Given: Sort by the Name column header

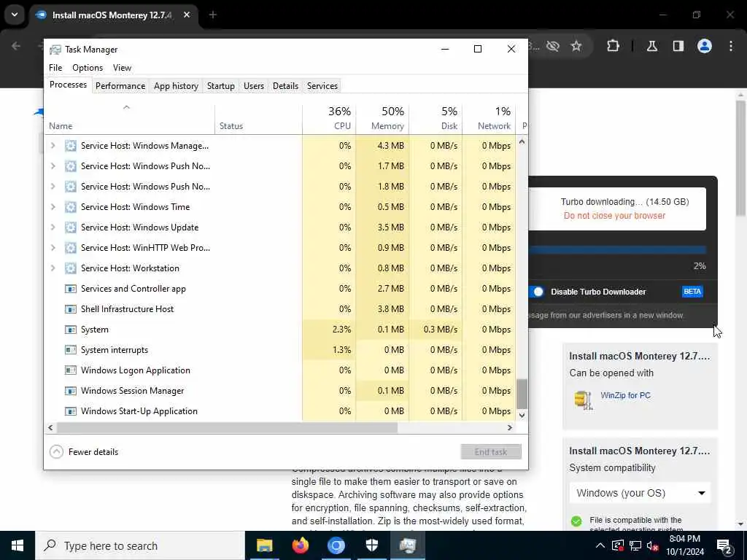Looking at the screenshot, I should (130, 119).
